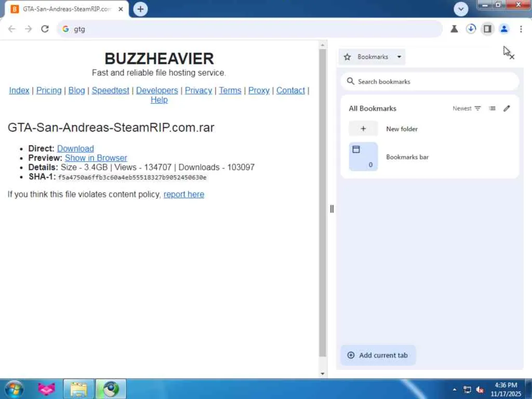Close the bookmarks side panel
Viewport: 532px width, 399px height.
(512, 57)
